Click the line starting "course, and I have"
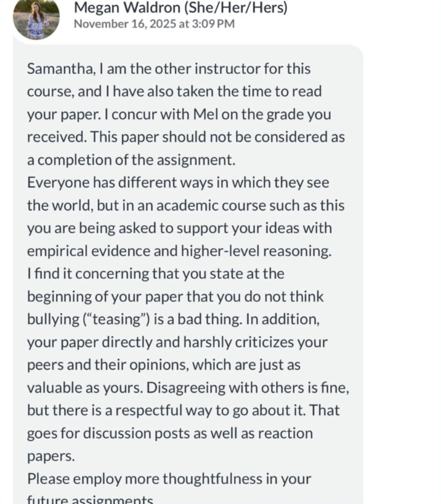This screenshot has height=504, width=441. click(174, 92)
